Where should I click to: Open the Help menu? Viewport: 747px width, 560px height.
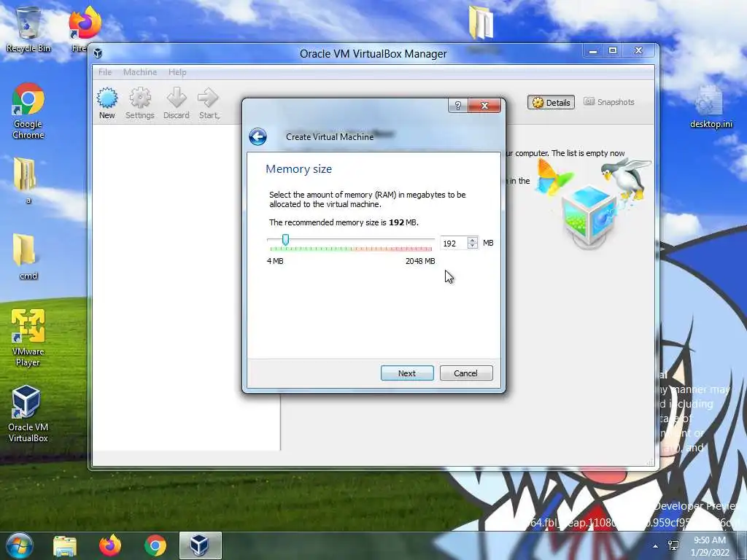177,72
